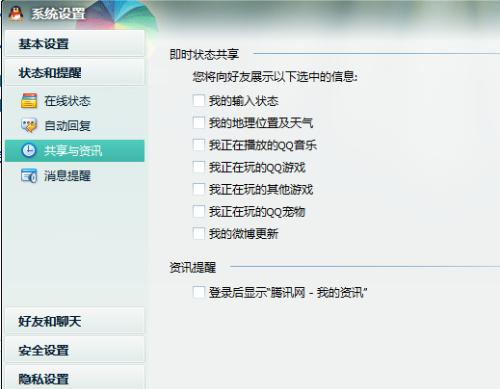Viewport: 500px width, 389px height.
Task: Enable sharing 我正在玩的其他游戏
Action: pyautogui.click(x=199, y=189)
